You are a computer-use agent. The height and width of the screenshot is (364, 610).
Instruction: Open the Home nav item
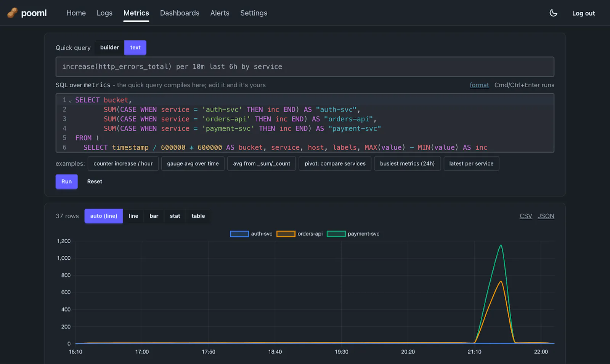pyautogui.click(x=76, y=13)
